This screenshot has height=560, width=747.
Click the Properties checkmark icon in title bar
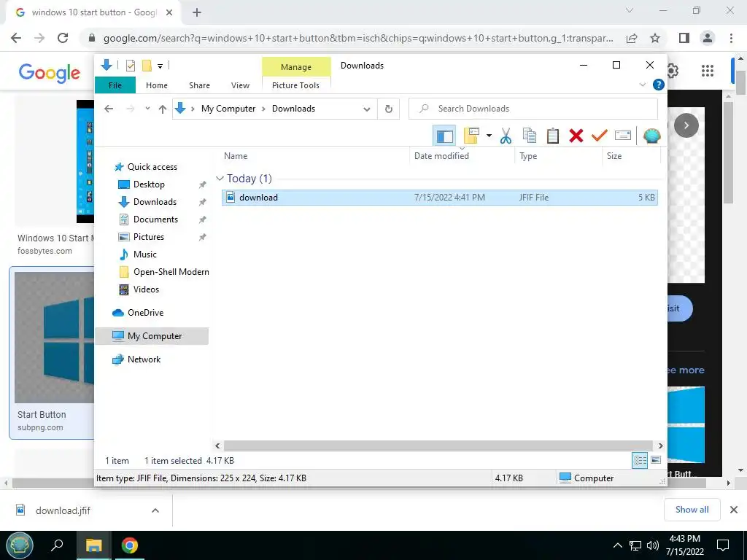(130, 66)
